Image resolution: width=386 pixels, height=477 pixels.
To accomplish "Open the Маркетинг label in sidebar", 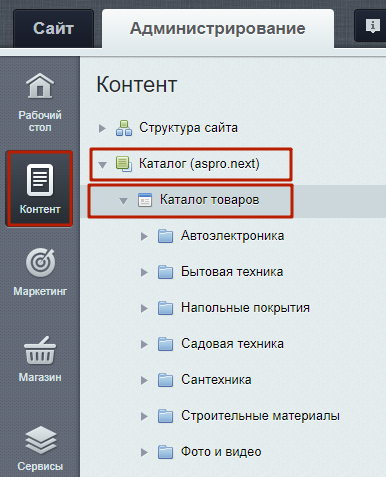I will [x=40, y=291].
